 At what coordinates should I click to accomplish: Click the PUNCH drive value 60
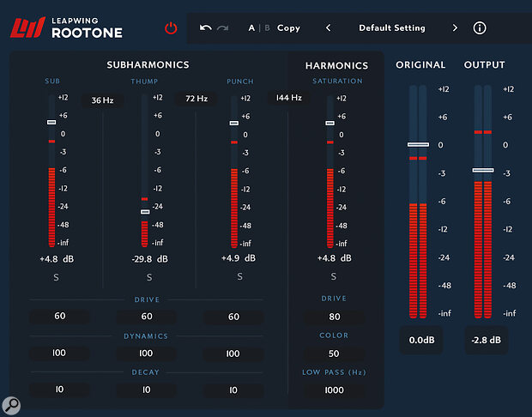pos(233,317)
